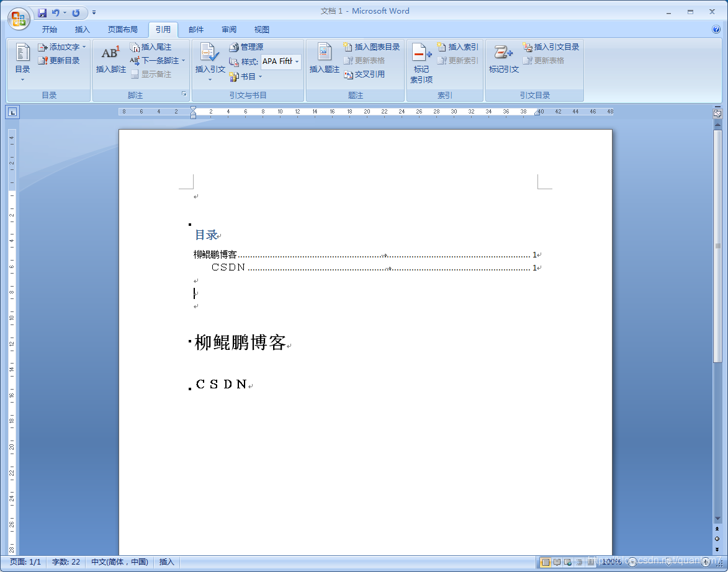Viewport: 728px width, 572px height.
Task: Switch to the 邮件 tab
Action: coord(196,29)
